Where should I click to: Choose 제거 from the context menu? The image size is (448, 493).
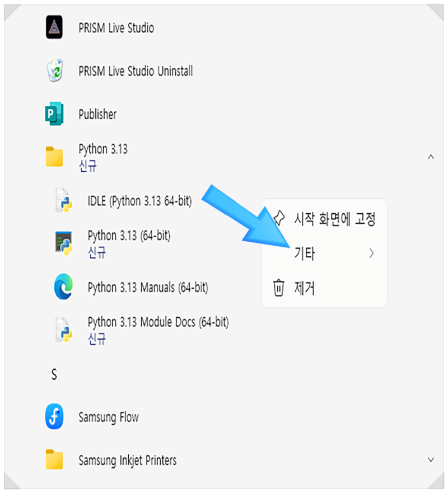coord(324,288)
